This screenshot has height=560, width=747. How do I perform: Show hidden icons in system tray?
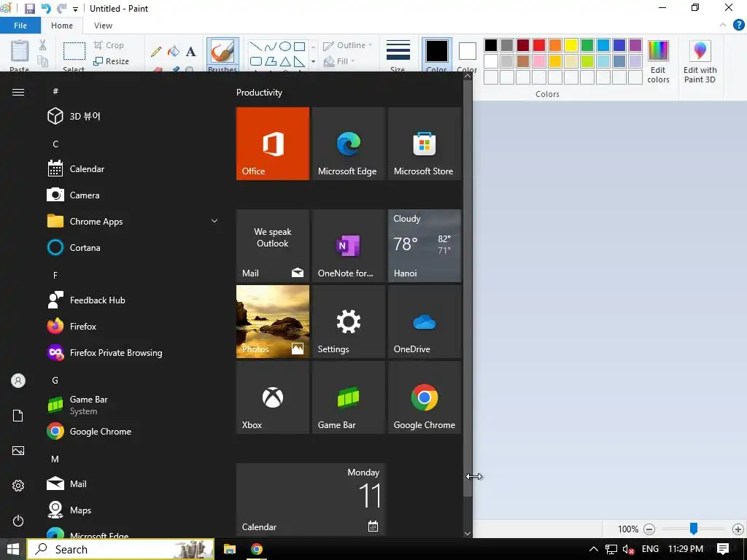594,549
